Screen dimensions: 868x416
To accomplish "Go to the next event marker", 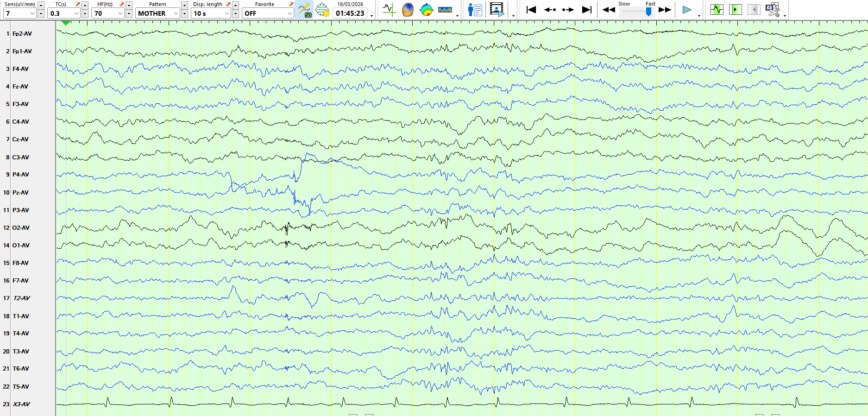I will coord(568,10).
